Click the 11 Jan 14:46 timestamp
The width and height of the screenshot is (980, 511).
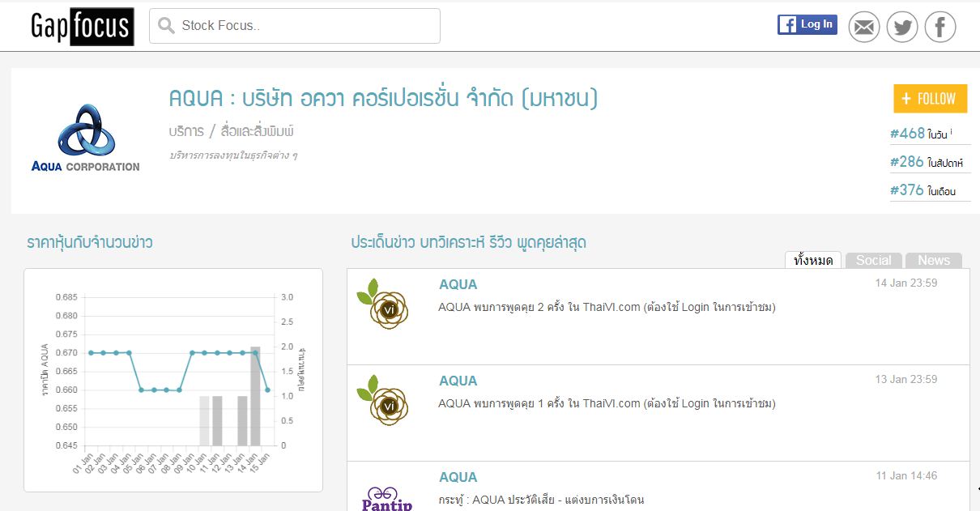tap(906, 476)
